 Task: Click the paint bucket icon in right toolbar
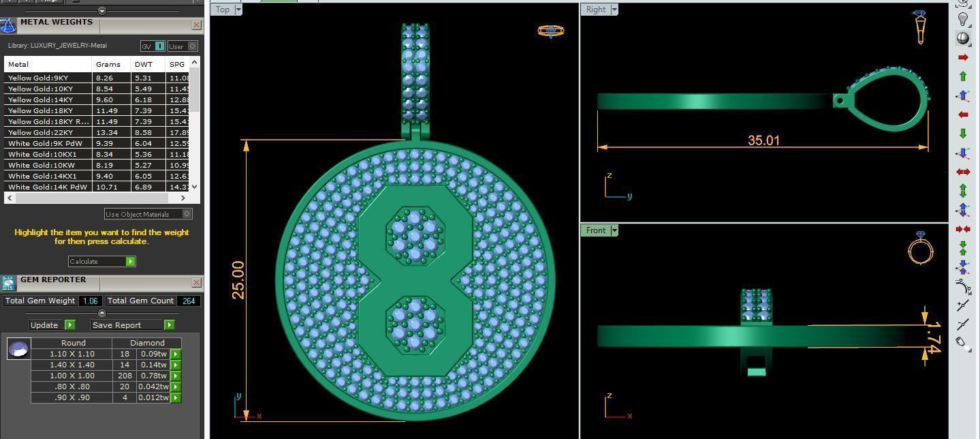pyautogui.click(x=962, y=343)
